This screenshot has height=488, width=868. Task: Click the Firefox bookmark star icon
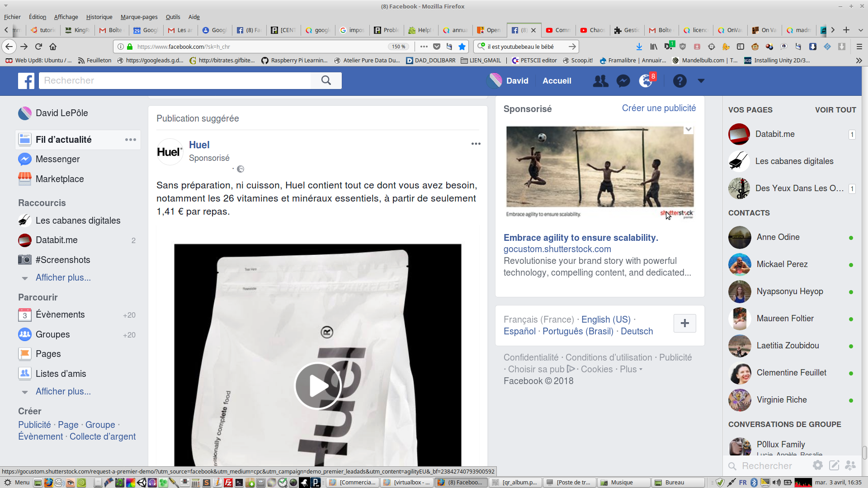click(462, 47)
